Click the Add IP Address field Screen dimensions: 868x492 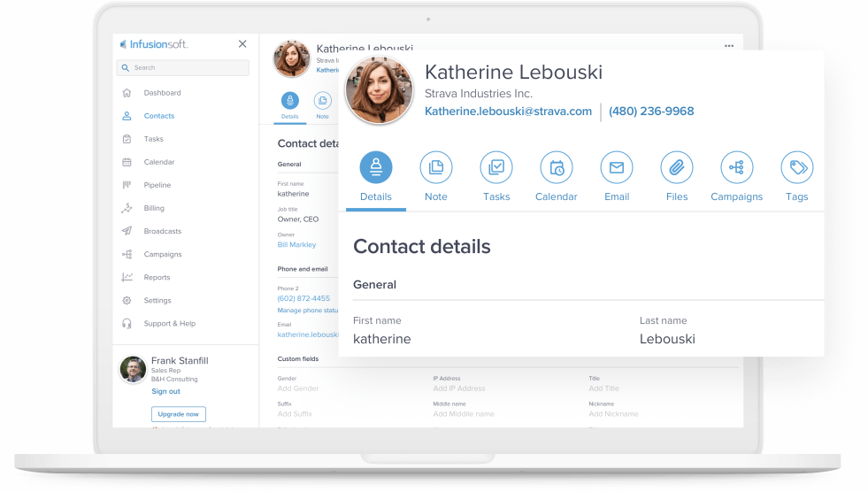(x=459, y=388)
